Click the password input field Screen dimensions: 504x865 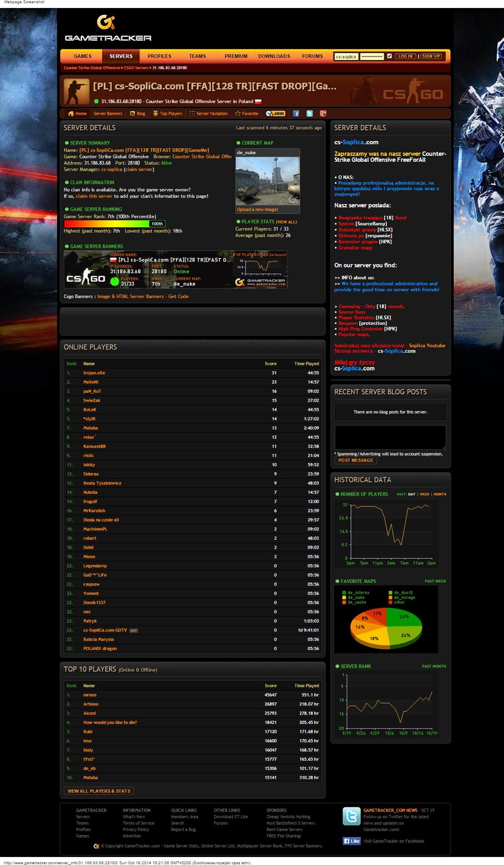point(372,57)
